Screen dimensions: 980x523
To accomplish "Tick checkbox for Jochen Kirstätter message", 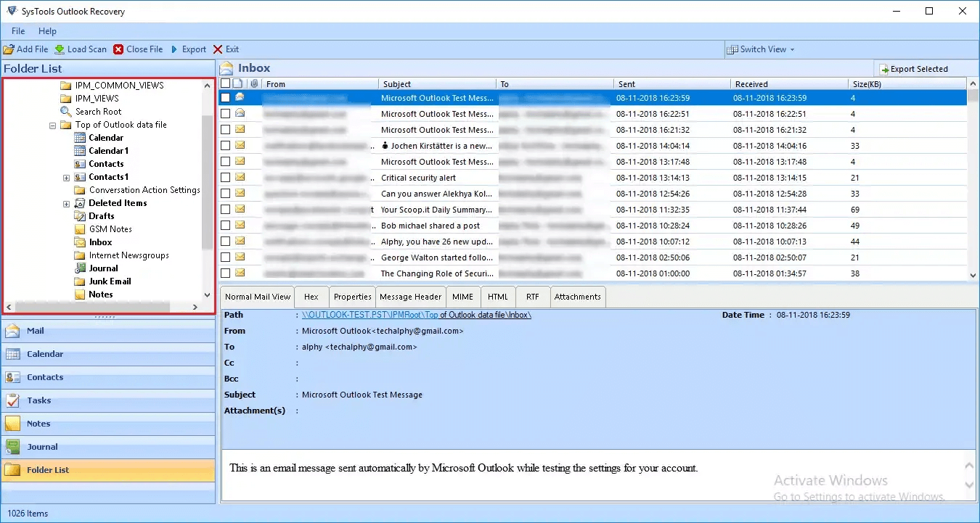I will coord(225,145).
